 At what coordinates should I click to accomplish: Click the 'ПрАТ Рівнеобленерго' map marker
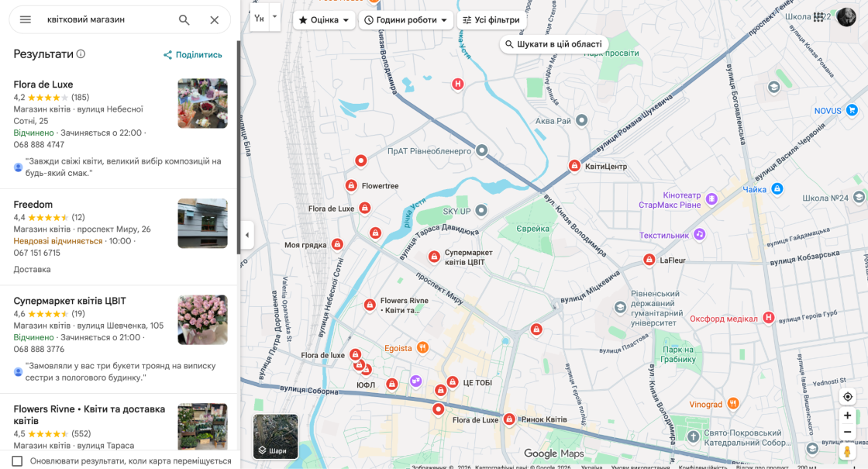tap(481, 150)
